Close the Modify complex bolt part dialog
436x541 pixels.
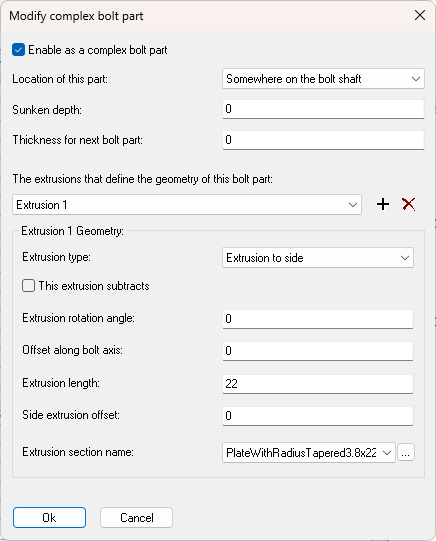(420, 15)
